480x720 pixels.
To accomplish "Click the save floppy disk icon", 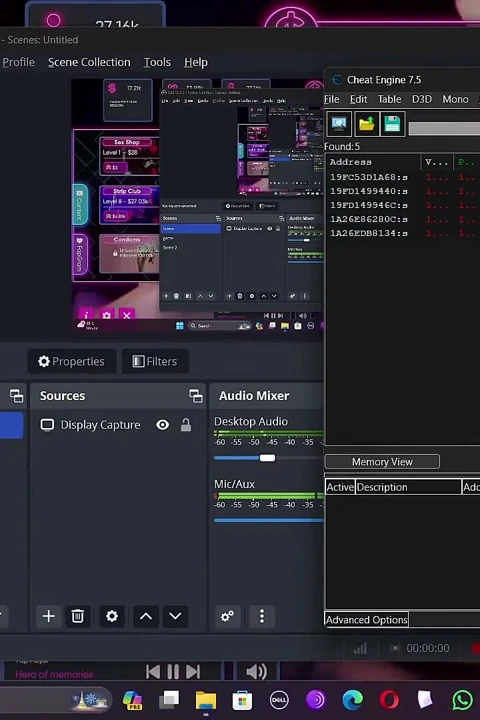I will click(x=392, y=124).
